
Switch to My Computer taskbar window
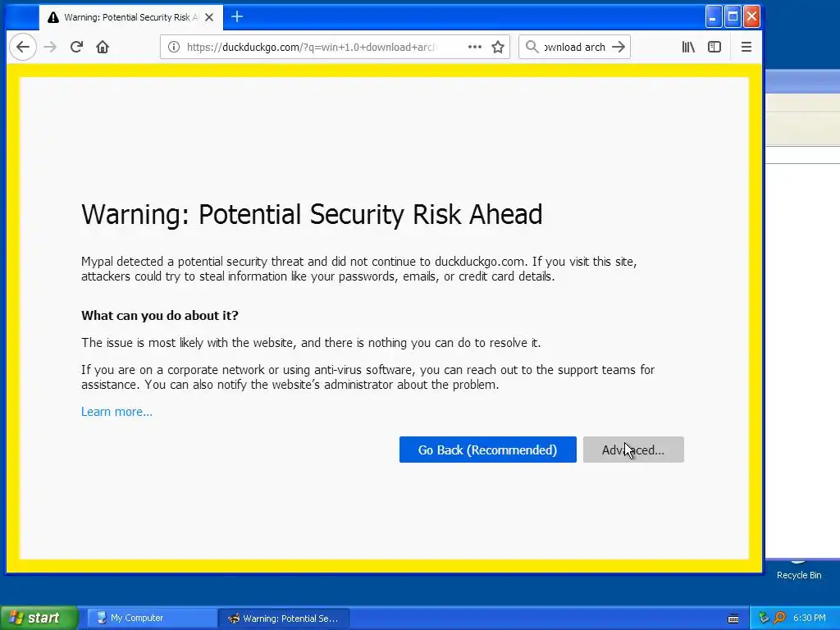click(152, 619)
